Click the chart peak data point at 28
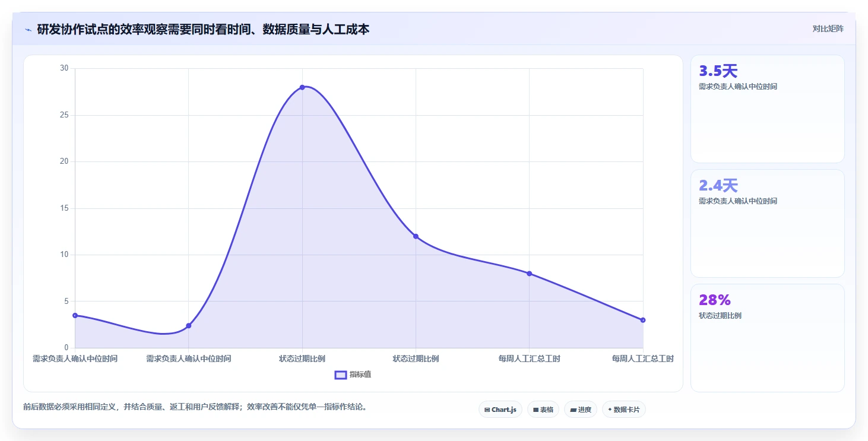868x441 pixels. tap(302, 87)
